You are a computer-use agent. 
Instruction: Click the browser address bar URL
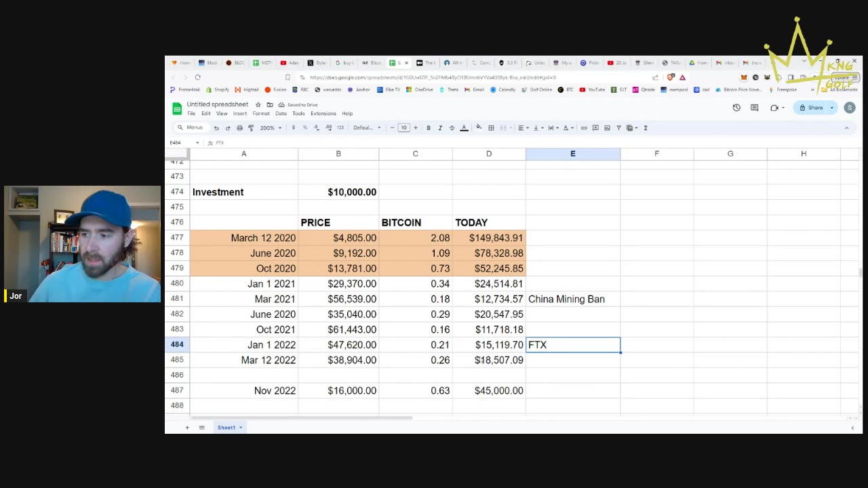[433, 77]
